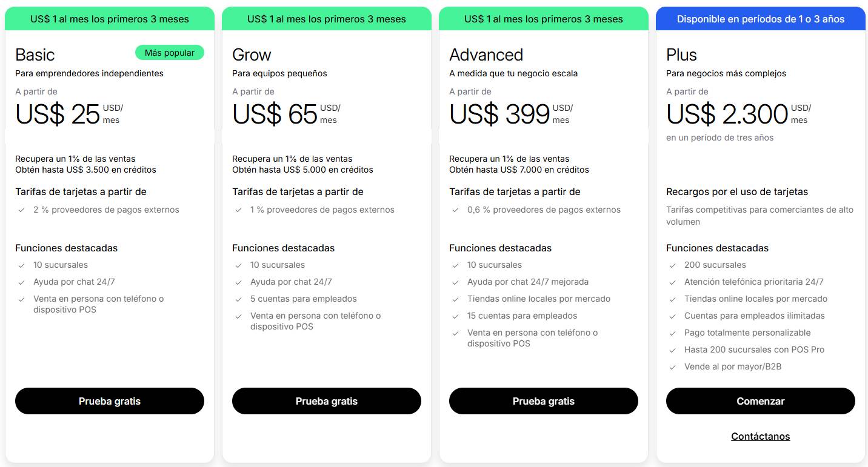Click the "Grow" plan title
The width and height of the screenshot is (868, 467).
[x=251, y=55]
